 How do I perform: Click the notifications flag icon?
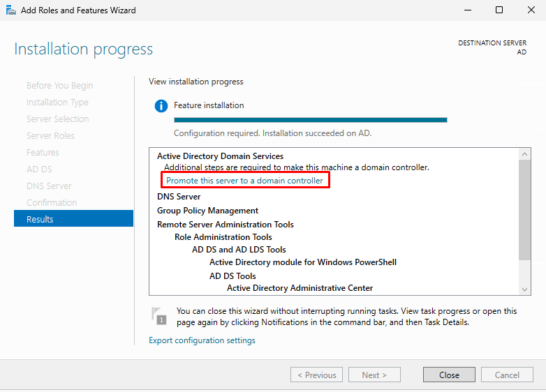tap(159, 316)
